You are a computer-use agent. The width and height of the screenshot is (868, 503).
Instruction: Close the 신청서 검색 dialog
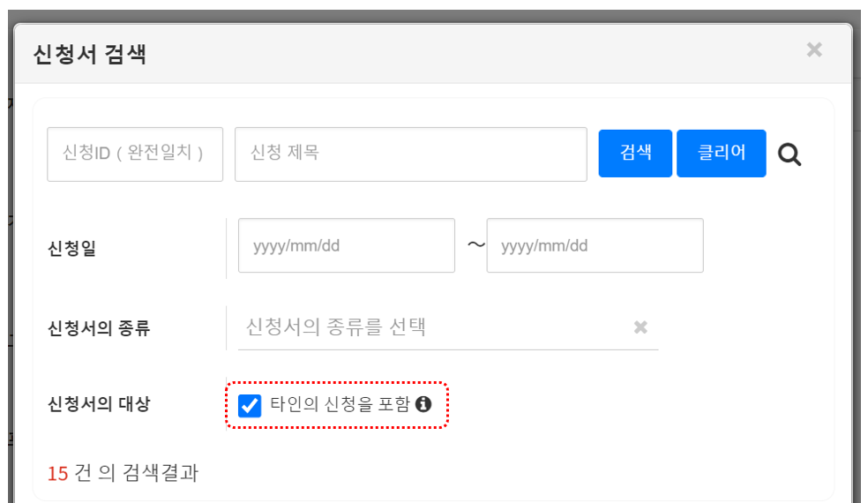(x=814, y=50)
